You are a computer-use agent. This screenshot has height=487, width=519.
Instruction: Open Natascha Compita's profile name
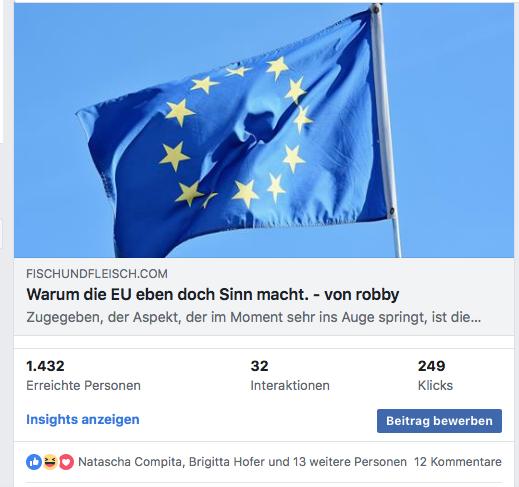click(x=130, y=462)
